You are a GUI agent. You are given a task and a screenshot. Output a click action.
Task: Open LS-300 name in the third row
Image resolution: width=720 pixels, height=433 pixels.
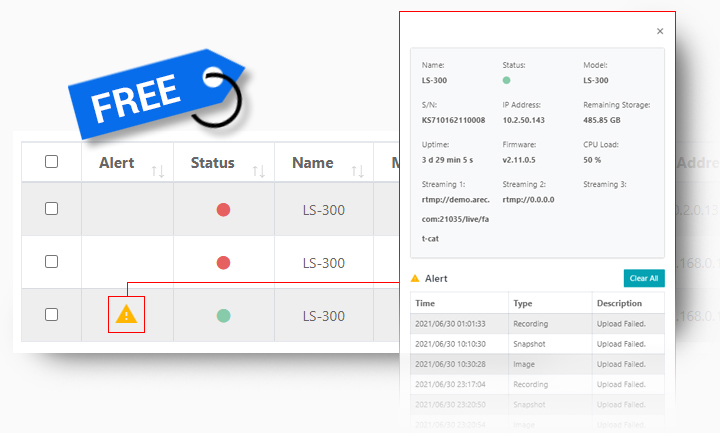click(323, 316)
